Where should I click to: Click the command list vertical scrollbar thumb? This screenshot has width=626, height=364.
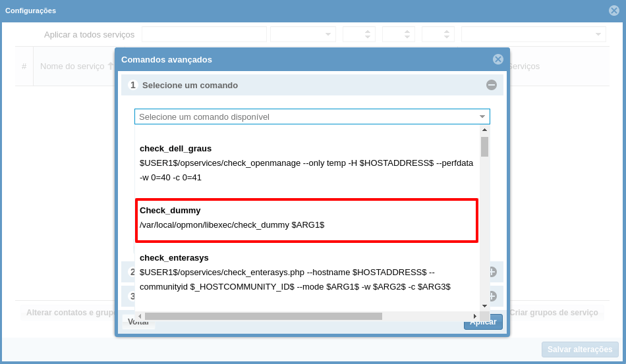(484, 147)
